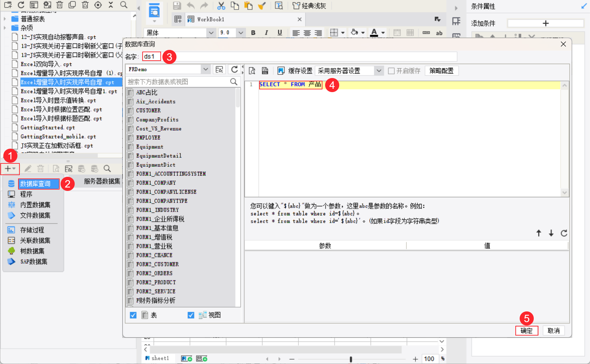The height and width of the screenshot is (364, 590).
Task: Select 存储过程 menu item
Action: (x=32, y=230)
